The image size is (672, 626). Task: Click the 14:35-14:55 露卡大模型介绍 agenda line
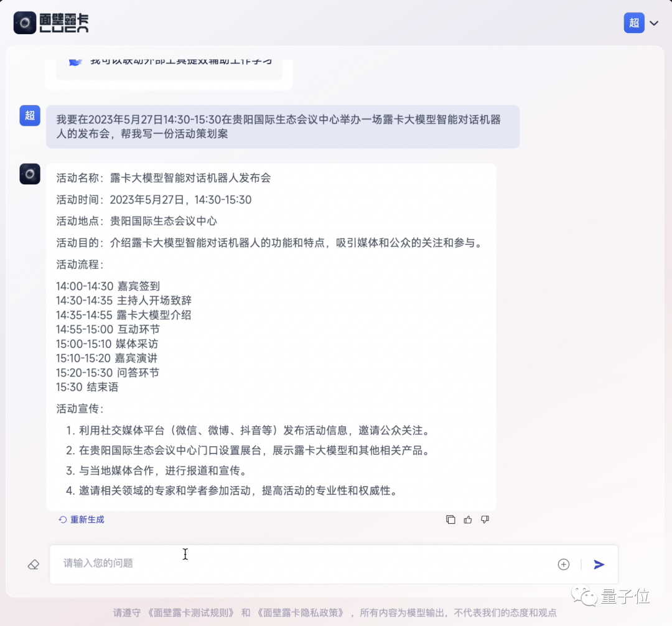pos(124,315)
